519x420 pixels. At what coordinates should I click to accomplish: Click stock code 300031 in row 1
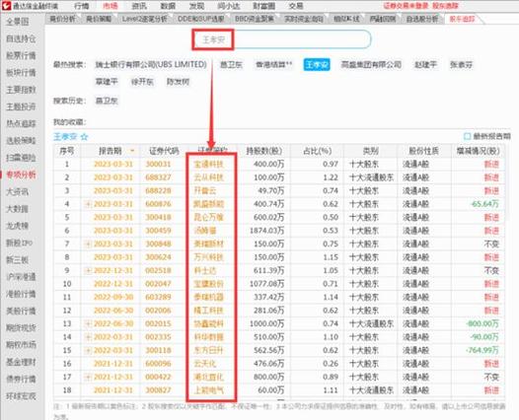pyautogui.click(x=158, y=164)
